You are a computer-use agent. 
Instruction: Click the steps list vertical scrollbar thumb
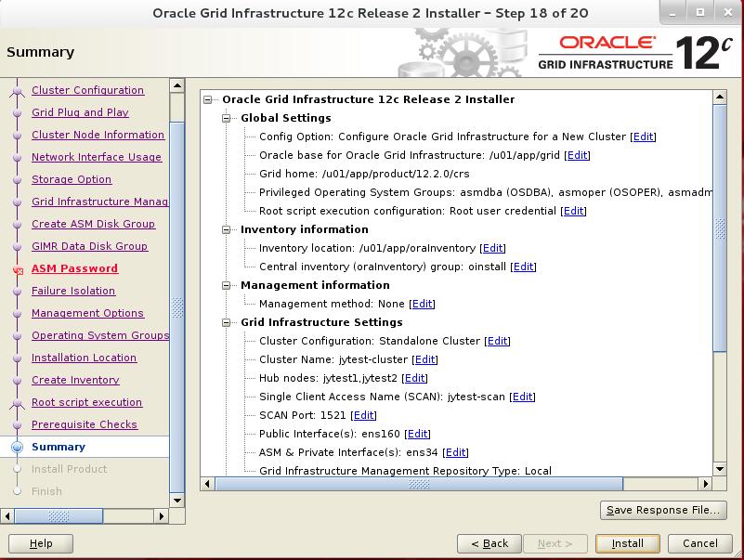tap(177, 307)
